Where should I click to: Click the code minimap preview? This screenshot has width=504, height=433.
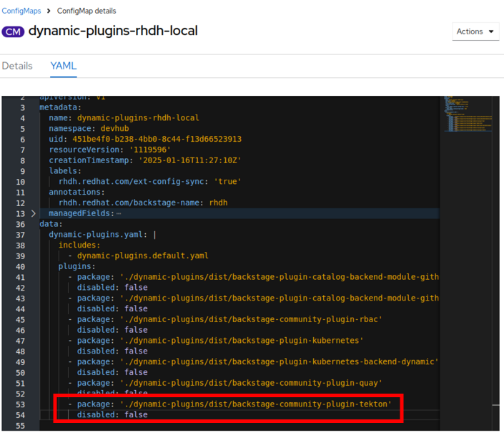(468, 114)
